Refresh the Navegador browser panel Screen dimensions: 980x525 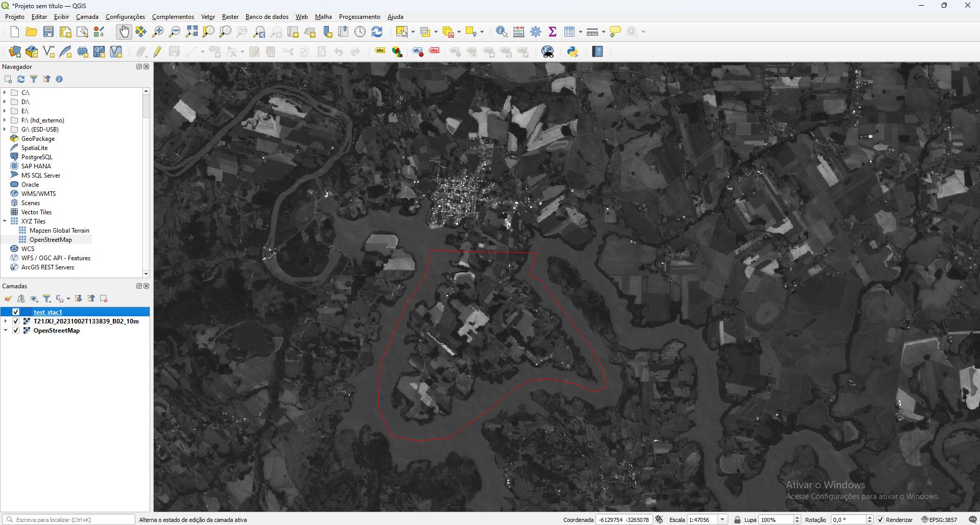pos(21,79)
